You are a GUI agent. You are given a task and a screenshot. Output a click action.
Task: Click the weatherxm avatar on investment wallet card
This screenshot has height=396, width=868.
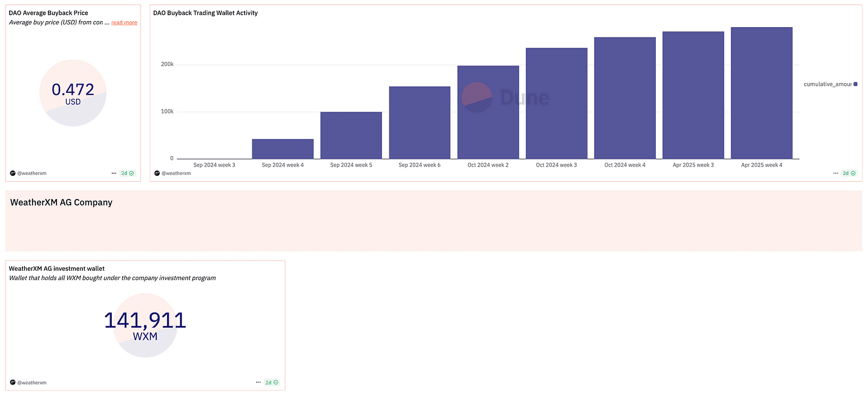point(12,382)
